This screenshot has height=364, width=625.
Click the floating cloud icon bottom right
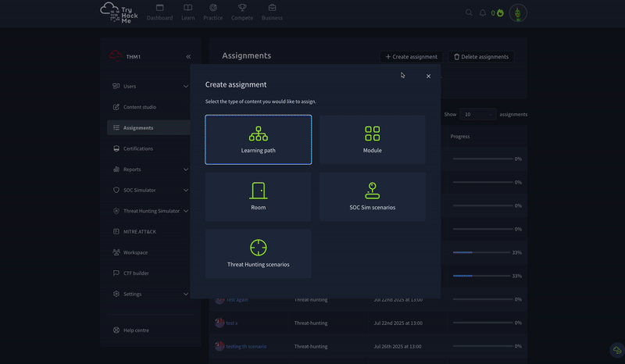tap(617, 351)
